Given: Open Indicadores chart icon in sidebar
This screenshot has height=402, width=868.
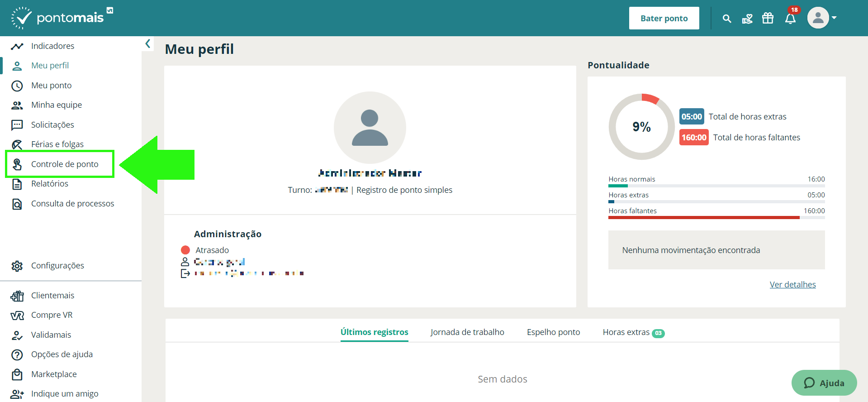Looking at the screenshot, I should click(x=17, y=46).
